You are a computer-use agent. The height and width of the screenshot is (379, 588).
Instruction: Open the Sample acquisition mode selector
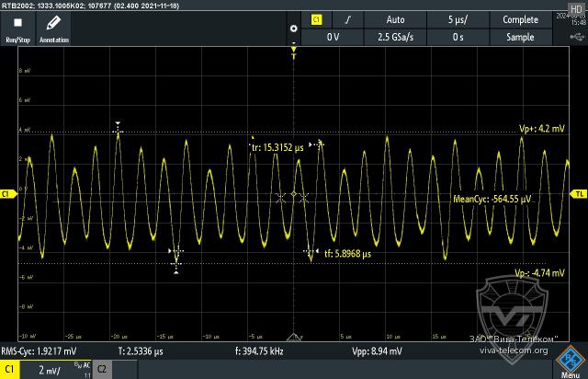point(520,38)
